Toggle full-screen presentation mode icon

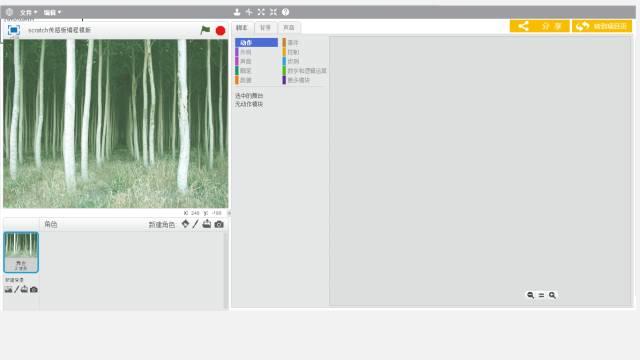tap(14, 30)
